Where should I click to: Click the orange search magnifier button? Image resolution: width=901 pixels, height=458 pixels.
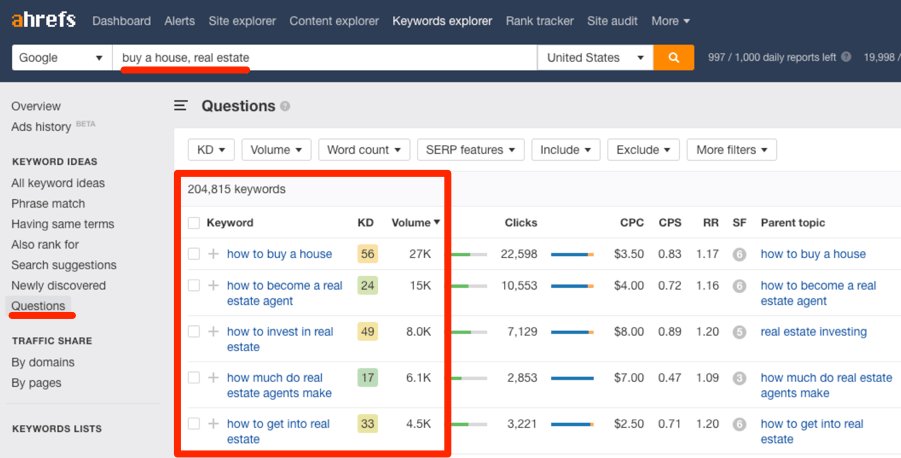coord(673,57)
